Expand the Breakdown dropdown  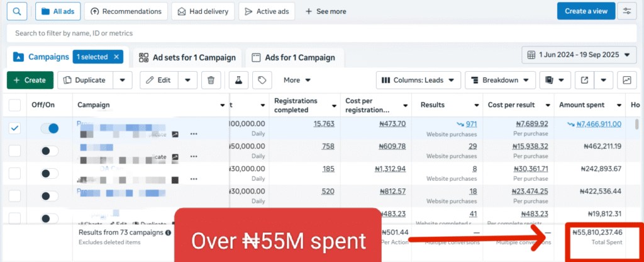point(500,80)
